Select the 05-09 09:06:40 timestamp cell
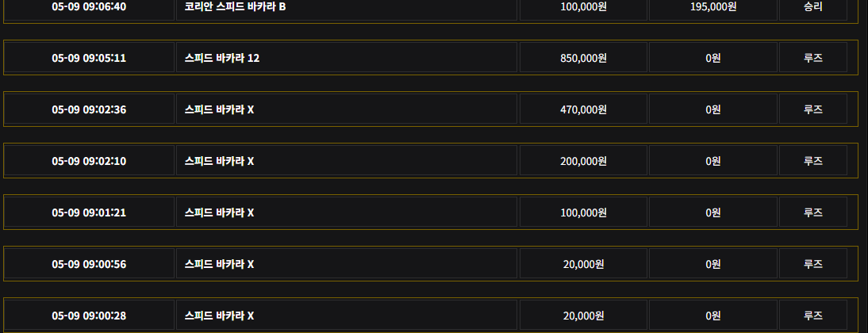Screen dimensions: 868x333 pos(89,7)
